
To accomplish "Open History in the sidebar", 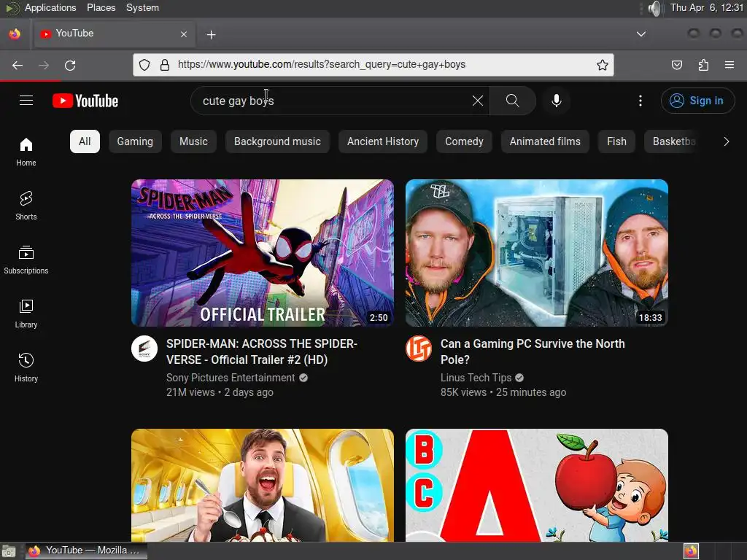I will 26,367.
